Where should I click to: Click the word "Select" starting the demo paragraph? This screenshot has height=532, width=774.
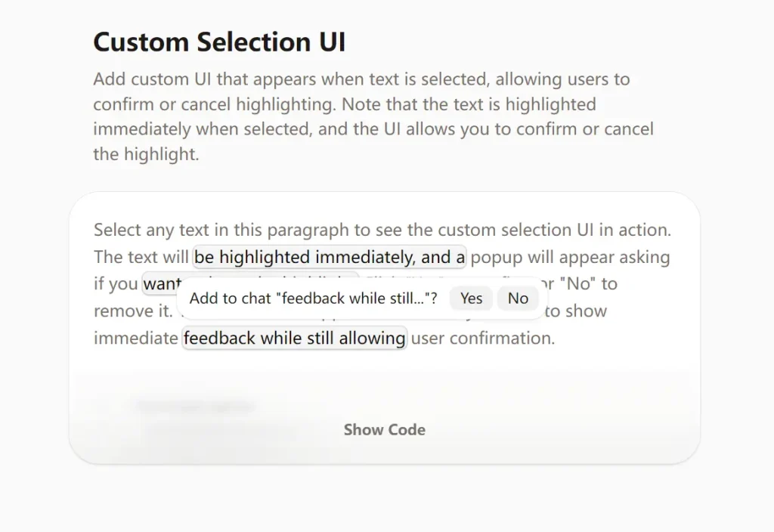pyautogui.click(x=117, y=230)
